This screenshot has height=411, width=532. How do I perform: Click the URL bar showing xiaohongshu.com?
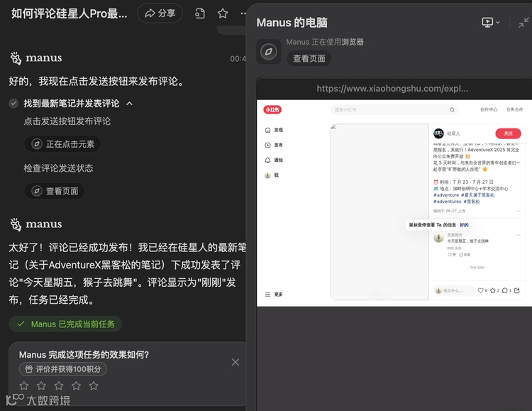click(392, 89)
